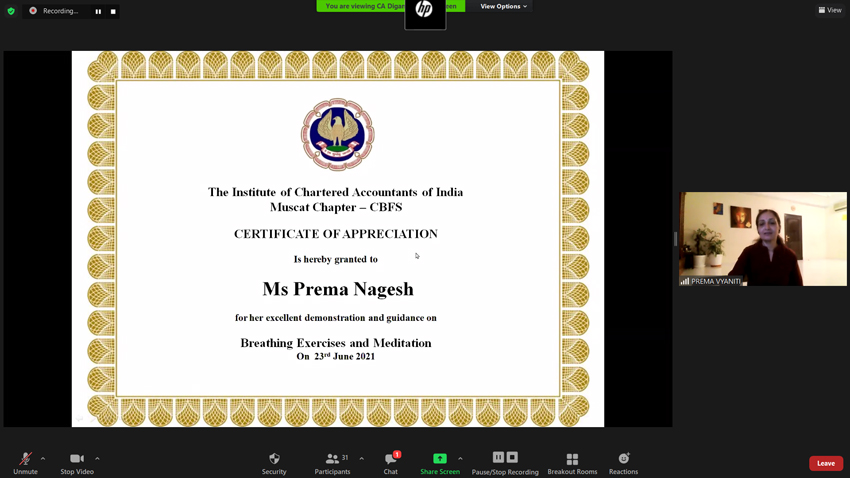Toggle Stop Video camera button
850x478 pixels.
pyautogui.click(x=76, y=463)
